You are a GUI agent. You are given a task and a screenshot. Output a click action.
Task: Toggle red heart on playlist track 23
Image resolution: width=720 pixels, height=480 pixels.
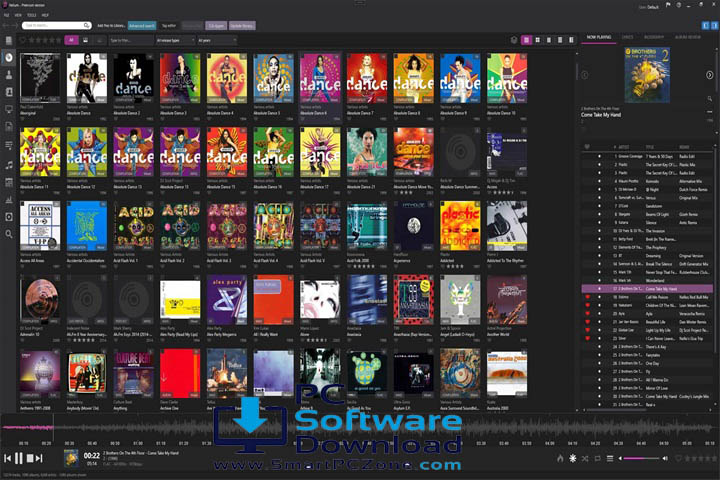[x=587, y=339]
